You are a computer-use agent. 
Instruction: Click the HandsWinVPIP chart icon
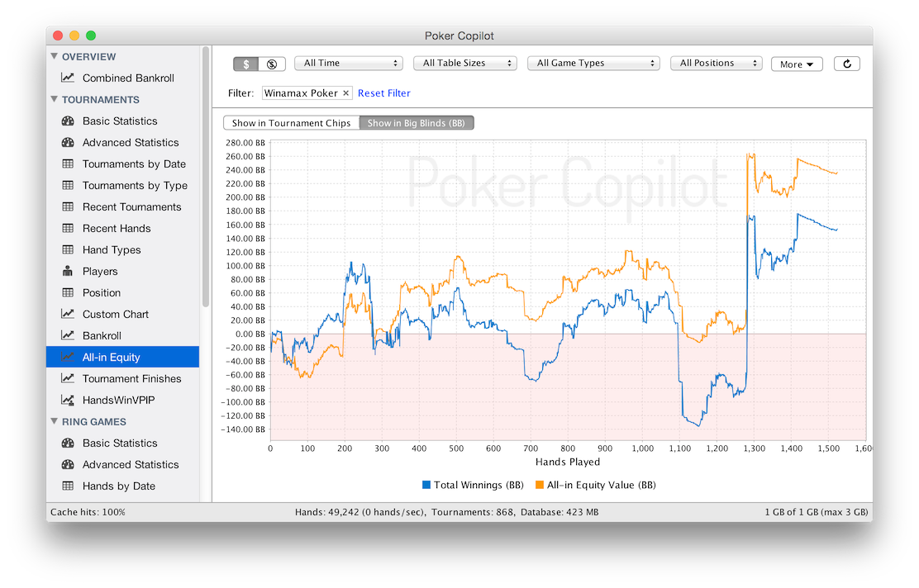coord(68,400)
